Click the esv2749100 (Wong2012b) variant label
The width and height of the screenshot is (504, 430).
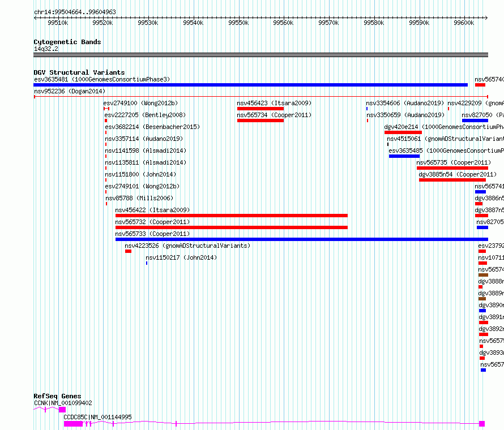click(x=140, y=103)
